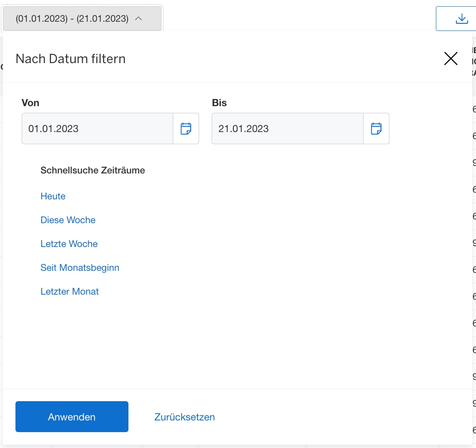Screen dimensions: 476x448
Task: Collapse the date range selector chevron
Action: pyautogui.click(x=139, y=18)
